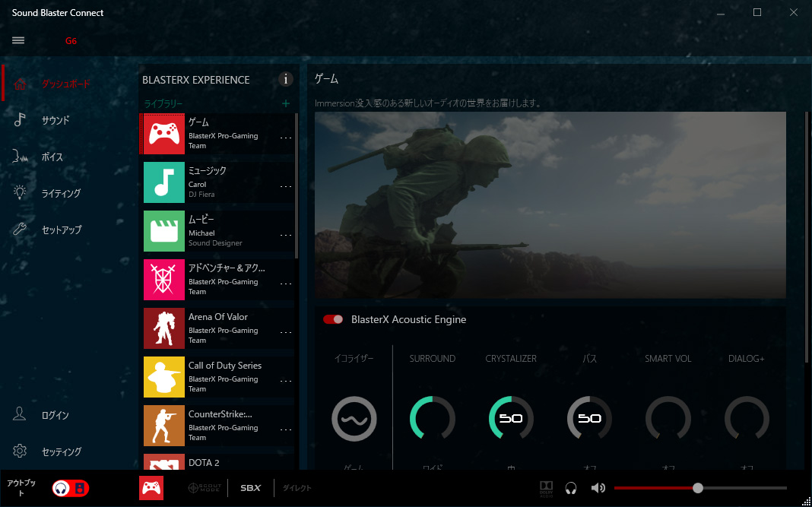Click the BLASTERX EXPERIENCE heading

point(195,80)
